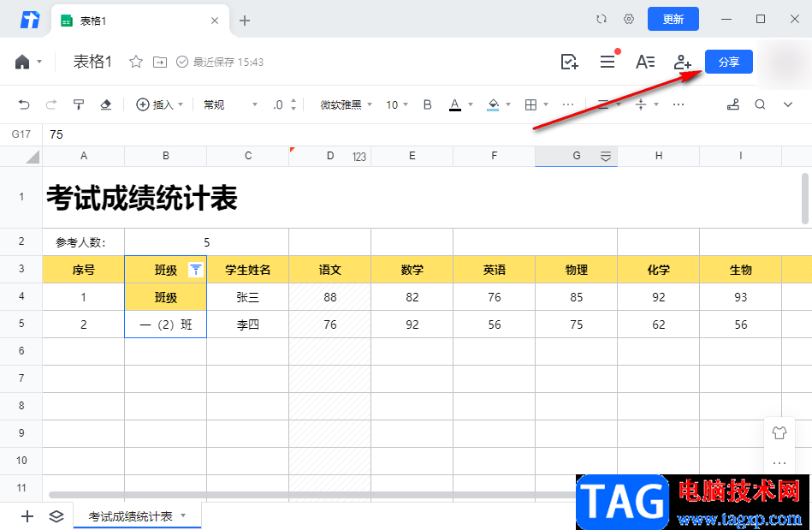Open more options after vertical align
This screenshot has height=530, width=812.
[x=679, y=104]
